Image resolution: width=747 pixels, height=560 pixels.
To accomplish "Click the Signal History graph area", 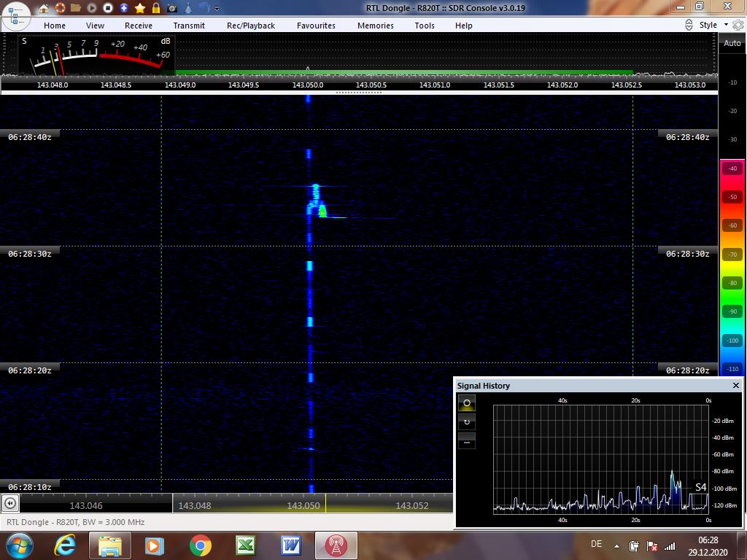I will [x=601, y=459].
